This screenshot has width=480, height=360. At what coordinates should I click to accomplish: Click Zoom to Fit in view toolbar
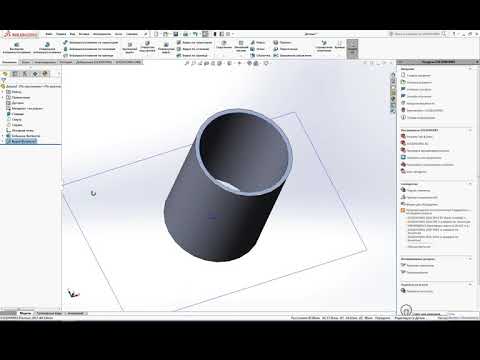(x=188, y=63)
